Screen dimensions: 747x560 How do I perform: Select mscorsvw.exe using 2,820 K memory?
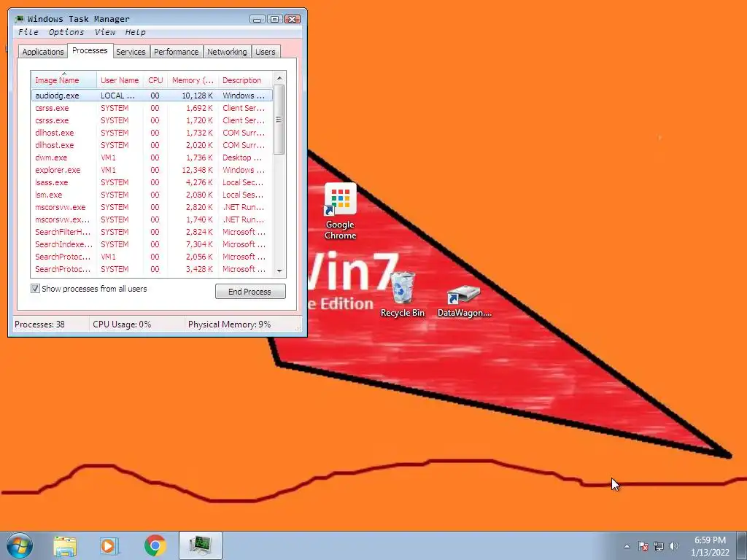pyautogui.click(x=152, y=207)
